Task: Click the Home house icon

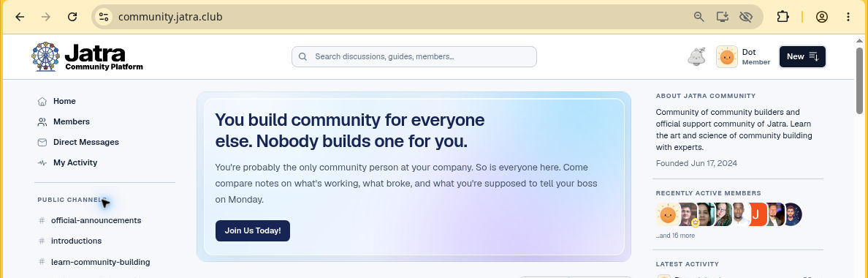Action: (42, 102)
